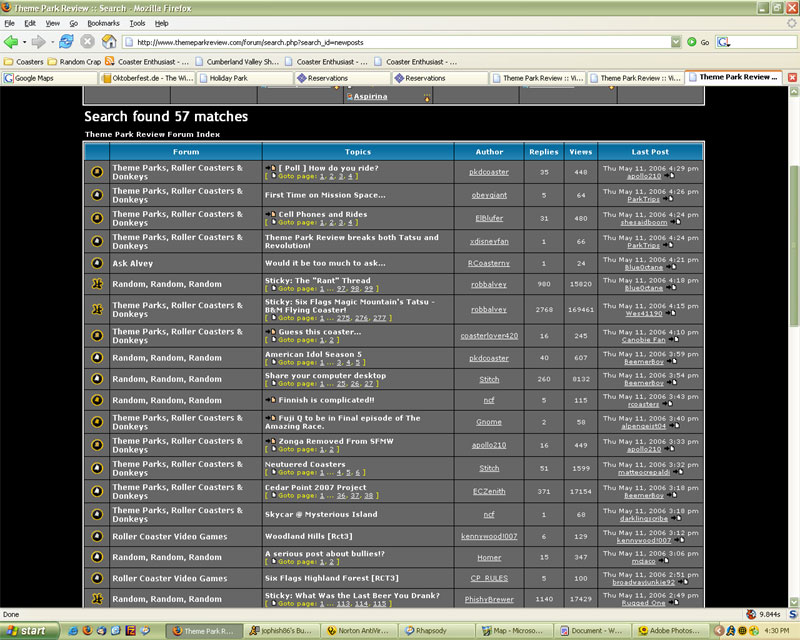Open last poster link shesaidboom
Viewport: 800px width, 640px height.
click(x=643, y=223)
